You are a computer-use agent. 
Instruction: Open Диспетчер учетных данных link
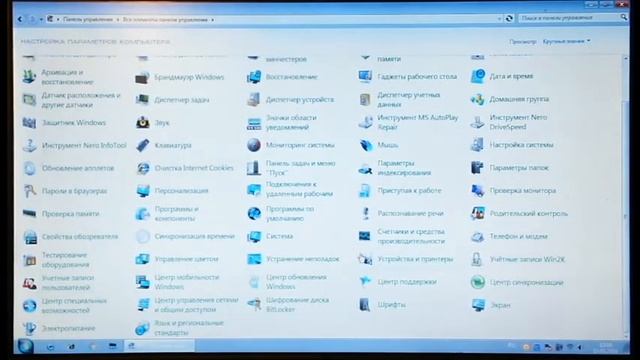point(409,99)
